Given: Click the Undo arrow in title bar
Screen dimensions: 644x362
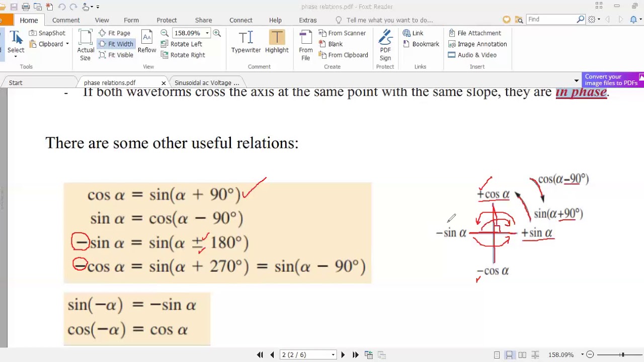Looking at the screenshot, I should click(x=61, y=7).
